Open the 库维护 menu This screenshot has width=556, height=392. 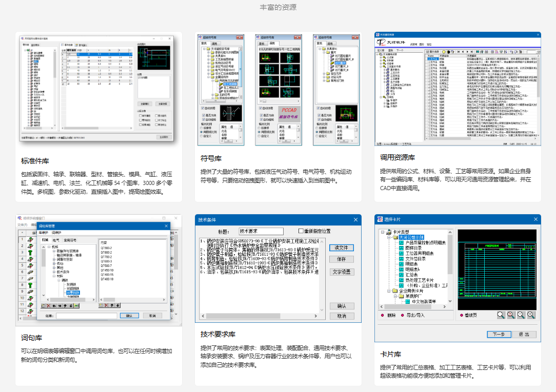click(43, 233)
